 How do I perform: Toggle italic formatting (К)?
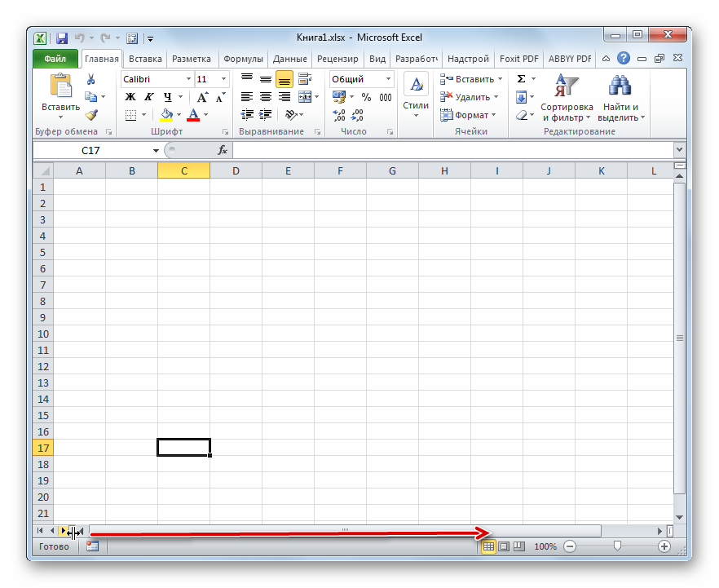click(149, 97)
